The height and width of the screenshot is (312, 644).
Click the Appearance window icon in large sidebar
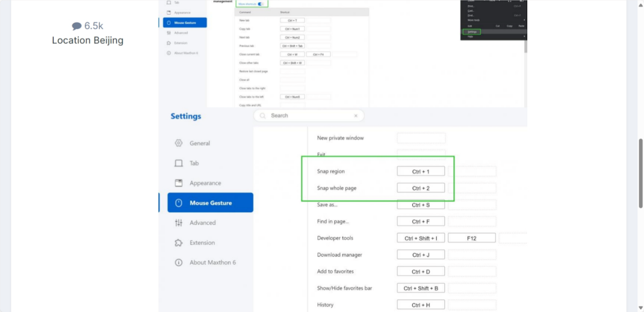(x=178, y=183)
